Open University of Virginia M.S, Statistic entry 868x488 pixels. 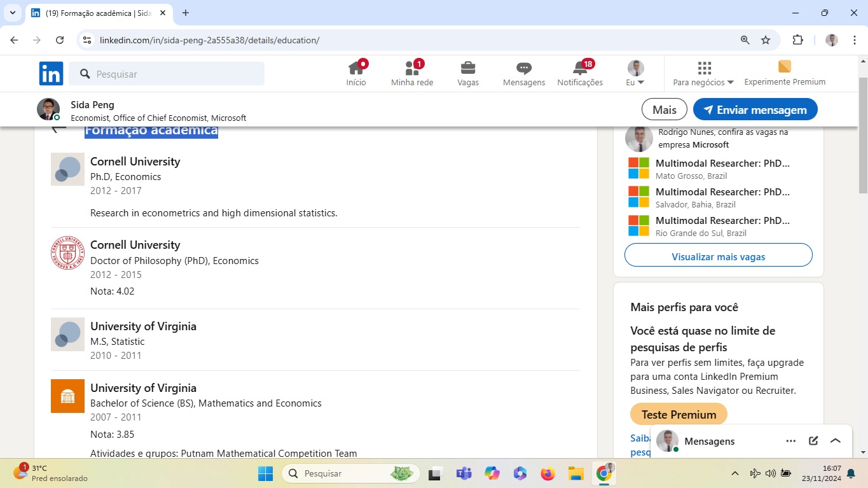coord(143,326)
